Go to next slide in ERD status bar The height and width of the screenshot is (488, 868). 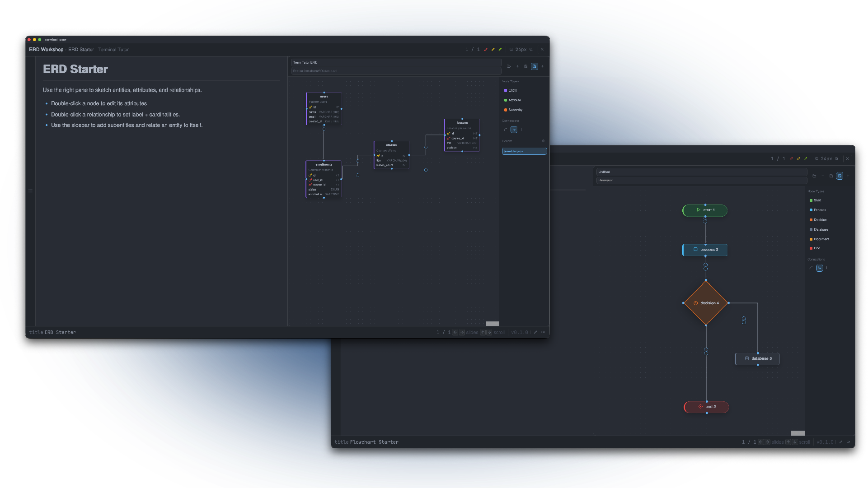coord(462,333)
